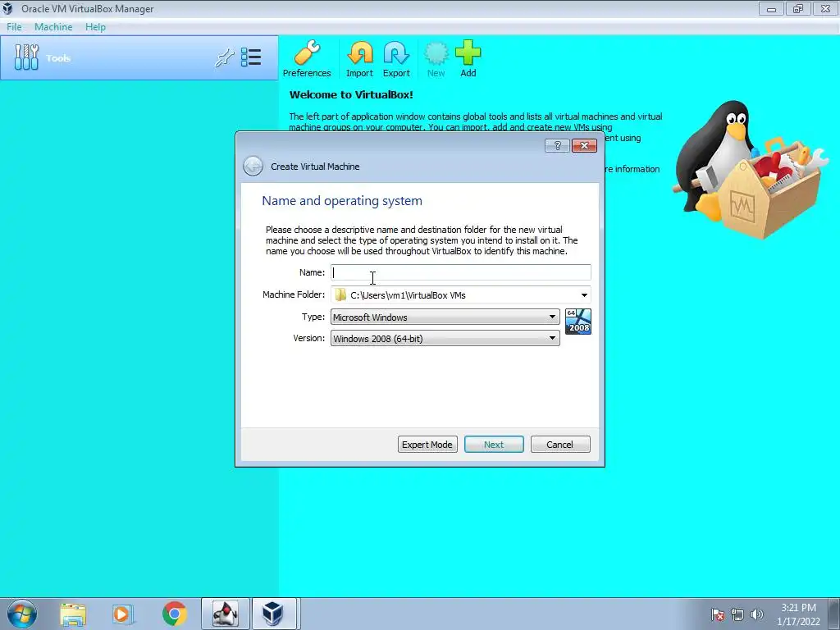This screenshot has width=840, height=630.
Task: Click the Action Center flag tray icon
Action: pyautogui.click(x=718, y=614)
